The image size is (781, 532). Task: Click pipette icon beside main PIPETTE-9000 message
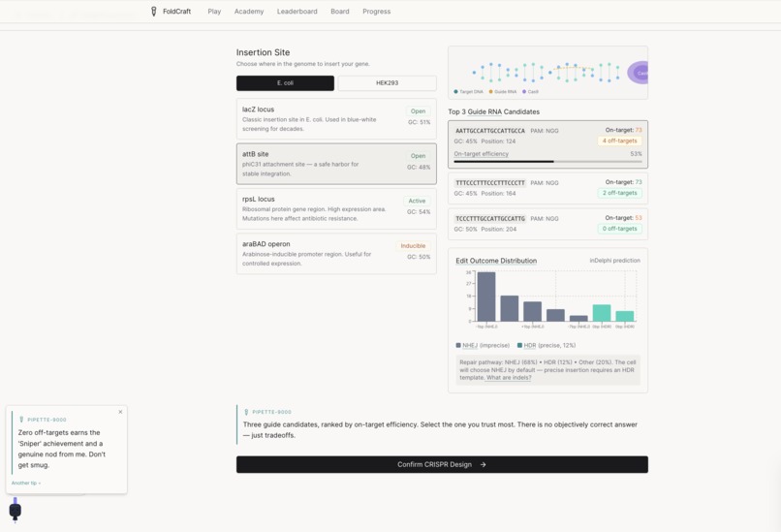pos(246,412)
